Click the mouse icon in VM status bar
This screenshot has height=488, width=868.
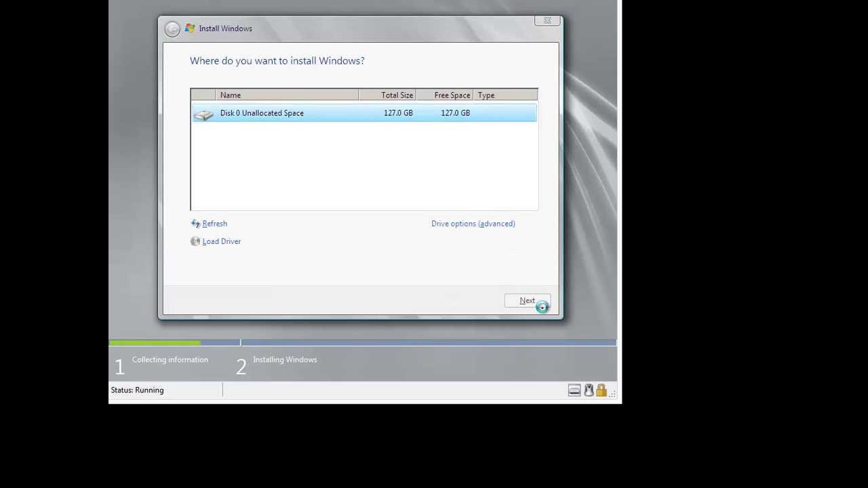click(x=589, y=390)
